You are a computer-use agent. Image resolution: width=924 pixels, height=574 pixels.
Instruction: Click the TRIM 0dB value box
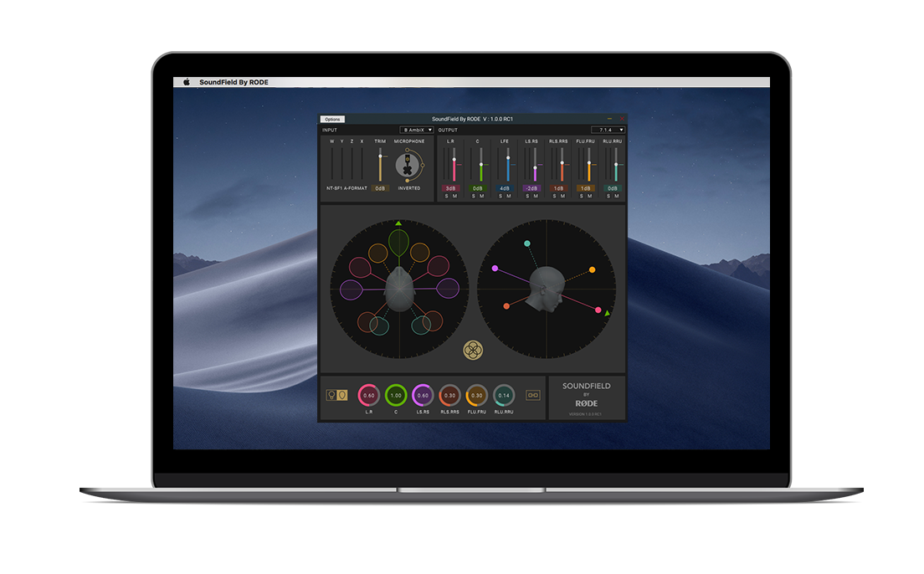380,188
